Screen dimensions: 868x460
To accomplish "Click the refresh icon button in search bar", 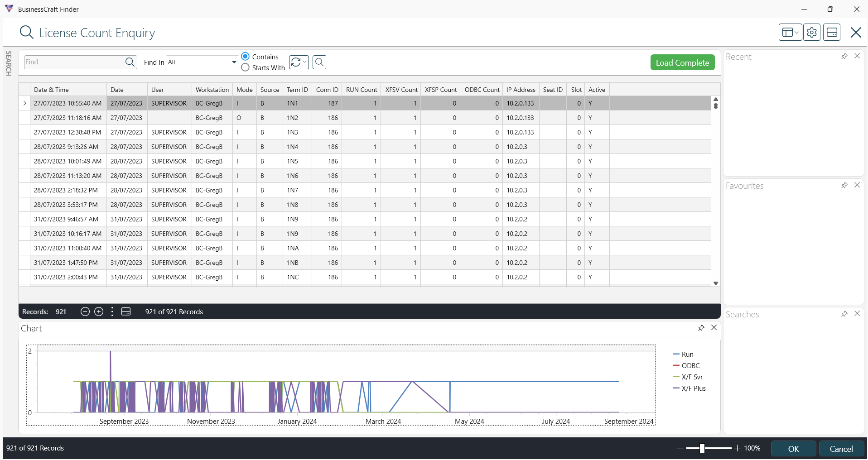I will pos(295,62).
